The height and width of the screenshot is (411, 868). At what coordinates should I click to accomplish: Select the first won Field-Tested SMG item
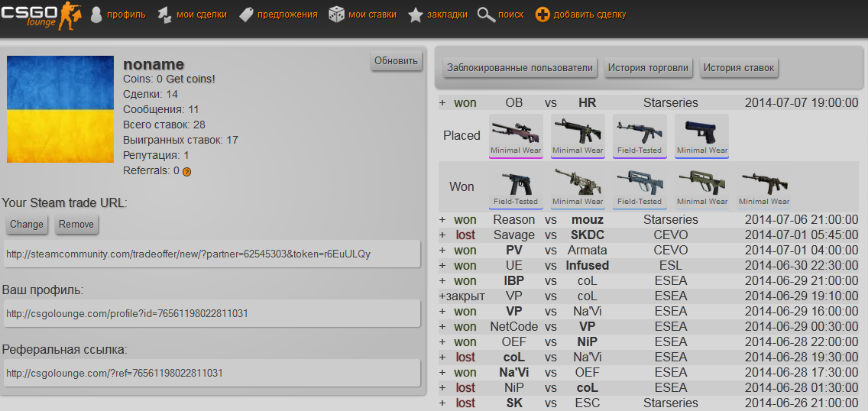pos(516,187)
